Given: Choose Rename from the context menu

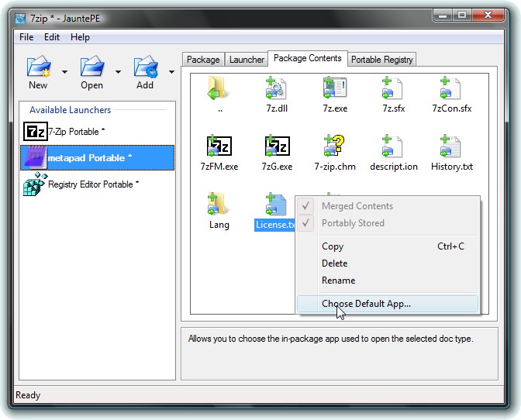Looking at the screenshot, I should tap(388, 281).
